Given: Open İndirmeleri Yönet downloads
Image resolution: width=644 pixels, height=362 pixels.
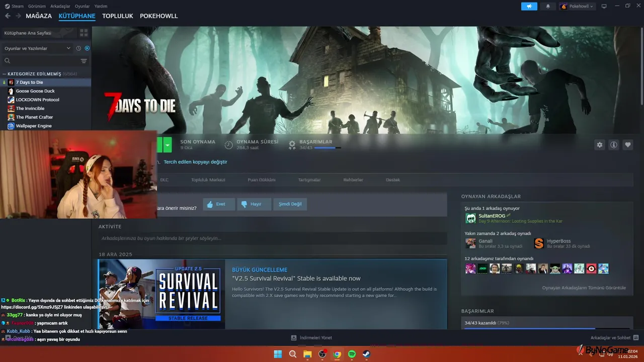Looking at the screenshot, I should (x=311, y=337).
